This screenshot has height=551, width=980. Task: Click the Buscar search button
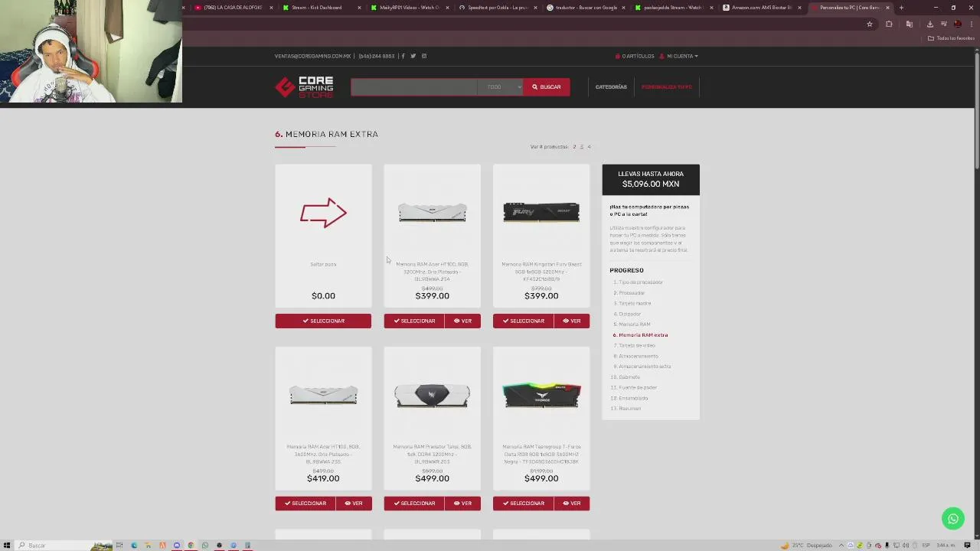[547, 86]
